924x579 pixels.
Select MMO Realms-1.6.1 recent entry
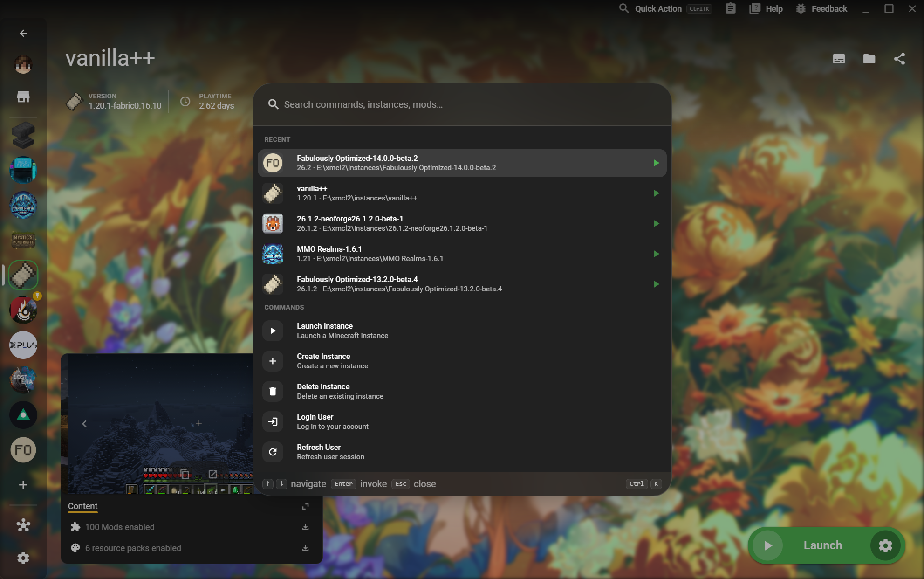click(x=462, y=254)
